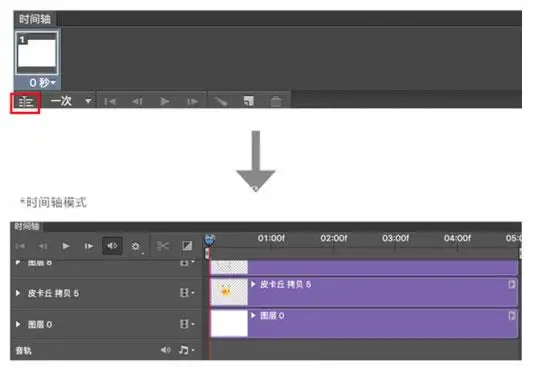Screen dimensions: 539x378
Task: Click the 04:00f mark on time ruler
Action: pos(457,238)
